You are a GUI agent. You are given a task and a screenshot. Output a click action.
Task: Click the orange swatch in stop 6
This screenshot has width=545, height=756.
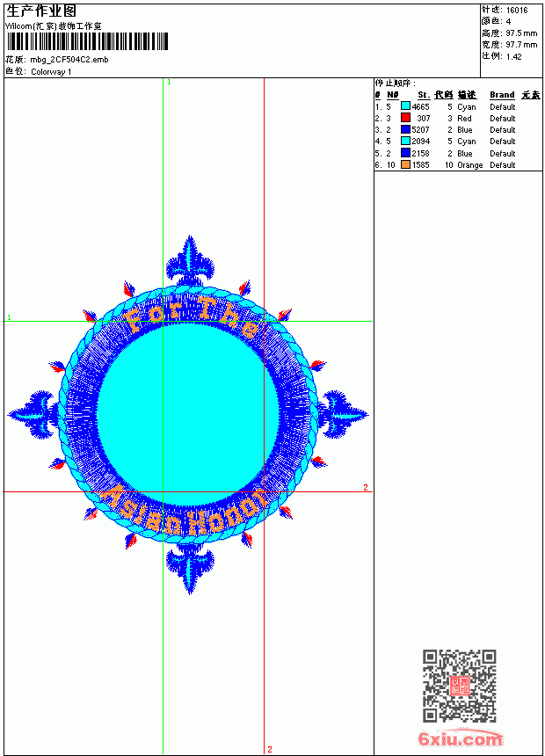pyautogui.click(x=405, y=164)
